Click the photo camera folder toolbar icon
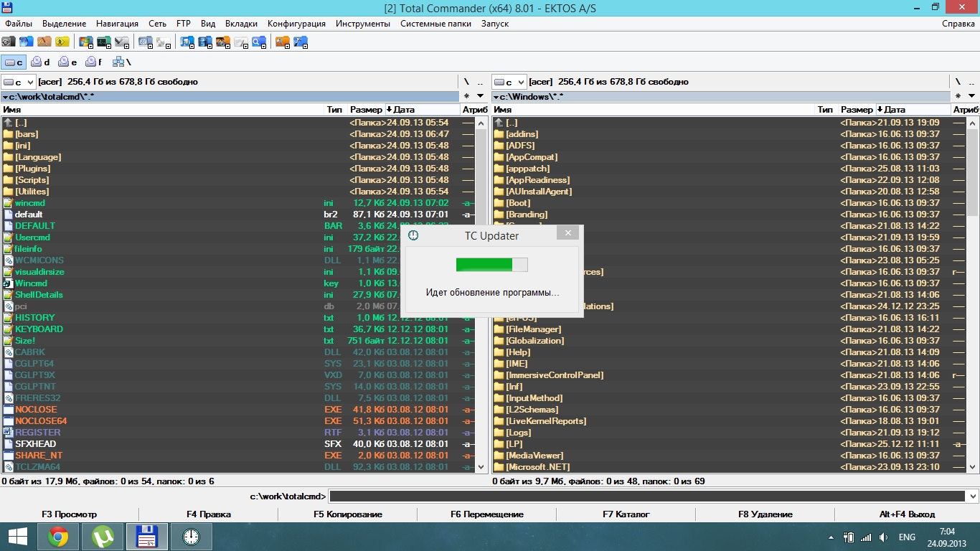Screen dimensions: 980x551 [222, 42]
